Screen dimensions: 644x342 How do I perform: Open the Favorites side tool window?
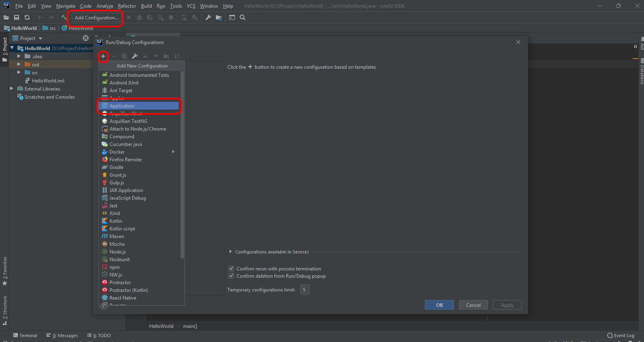coord(5,271)
